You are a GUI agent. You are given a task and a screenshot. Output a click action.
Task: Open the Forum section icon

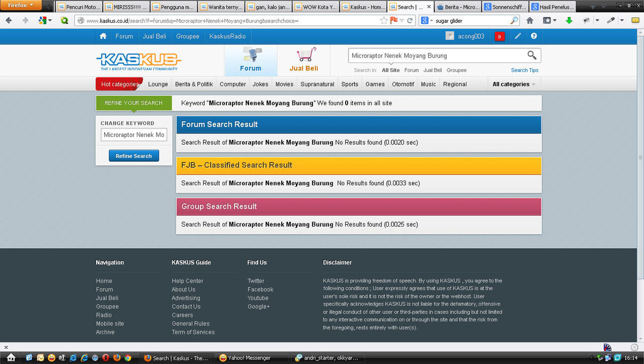pos(251,60)
